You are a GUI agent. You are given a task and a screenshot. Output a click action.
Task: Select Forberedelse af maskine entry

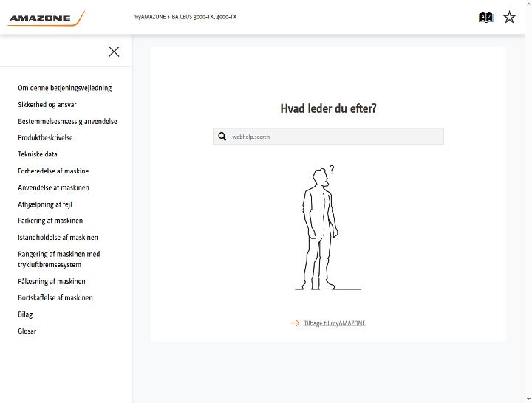click(53, 170)
